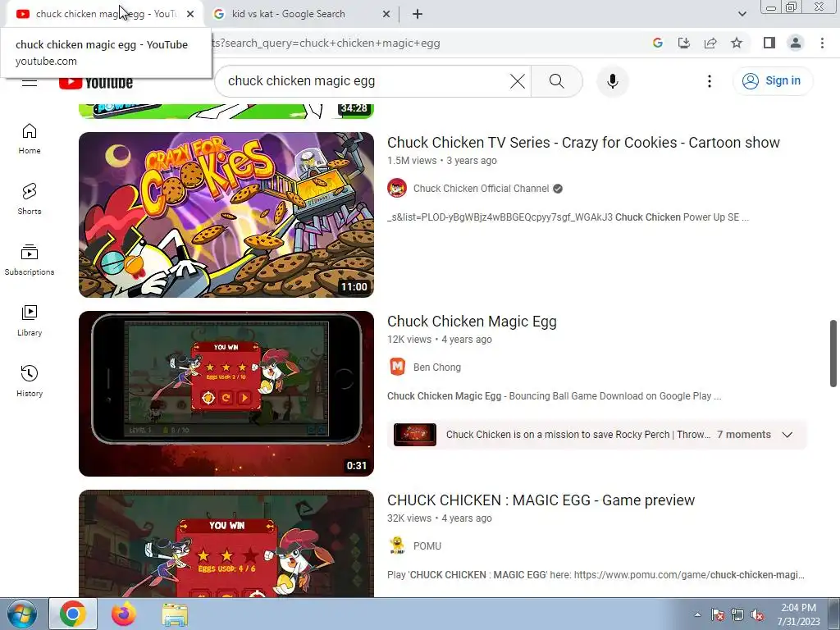The image size is (840, 630).
Task: Switch to kid vs kat Google Search tab
Action: point(301,14)
